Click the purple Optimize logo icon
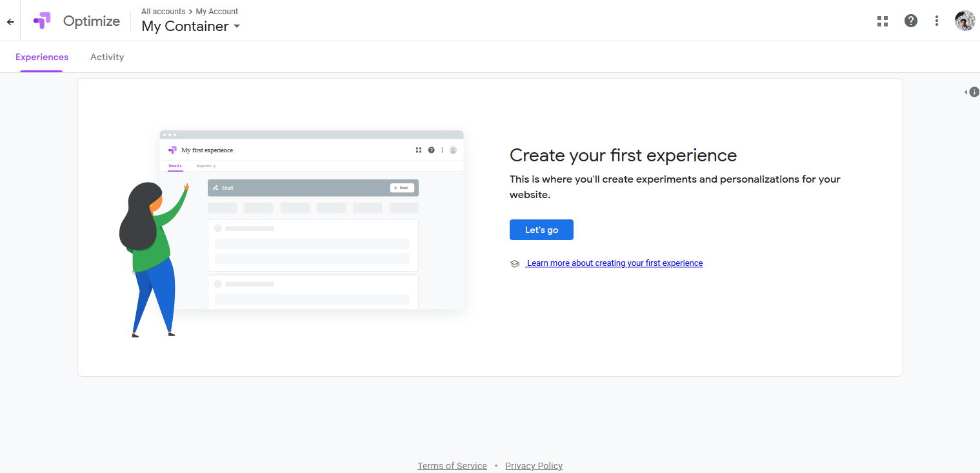 (42, 21)
